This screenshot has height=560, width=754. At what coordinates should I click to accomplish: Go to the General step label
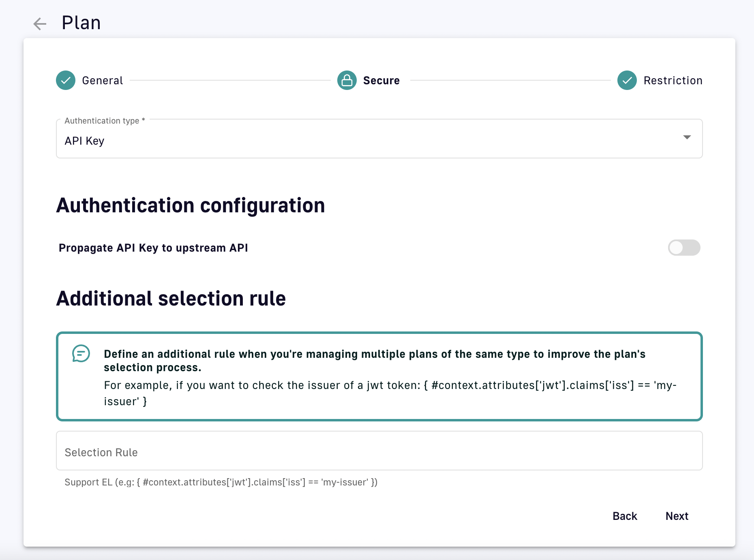coord(103,81)
